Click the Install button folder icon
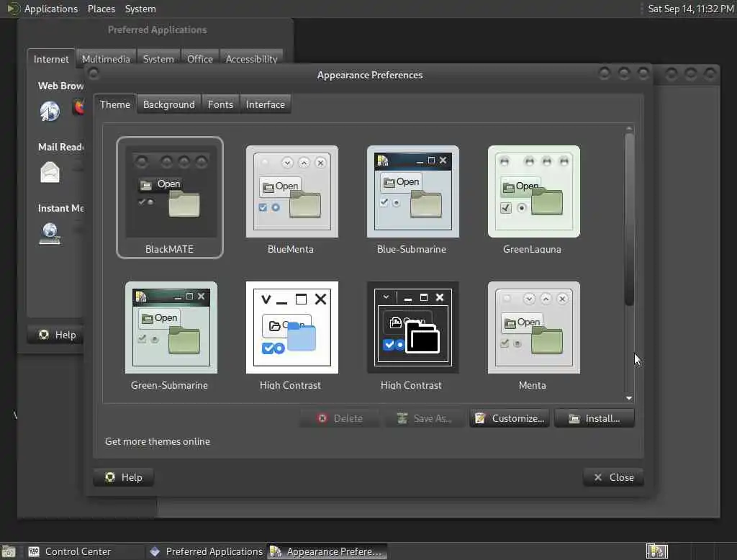 point(574,418)
